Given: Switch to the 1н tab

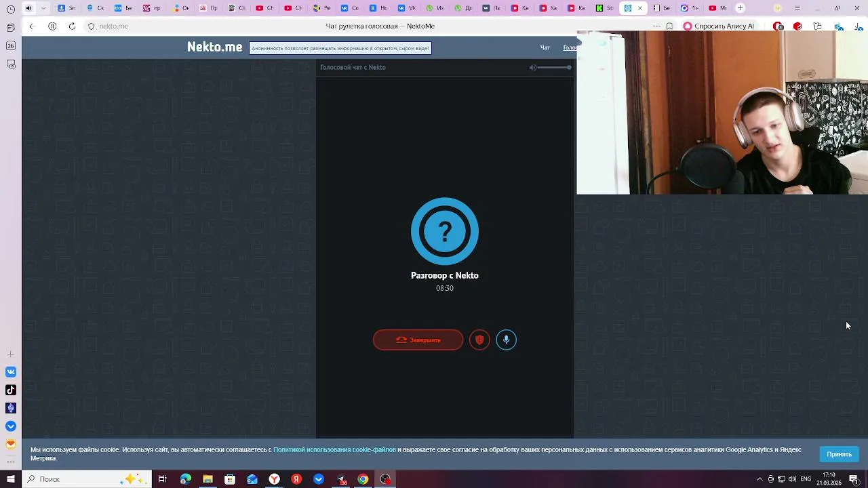Looking at the screenshot, I should [690, 8].
